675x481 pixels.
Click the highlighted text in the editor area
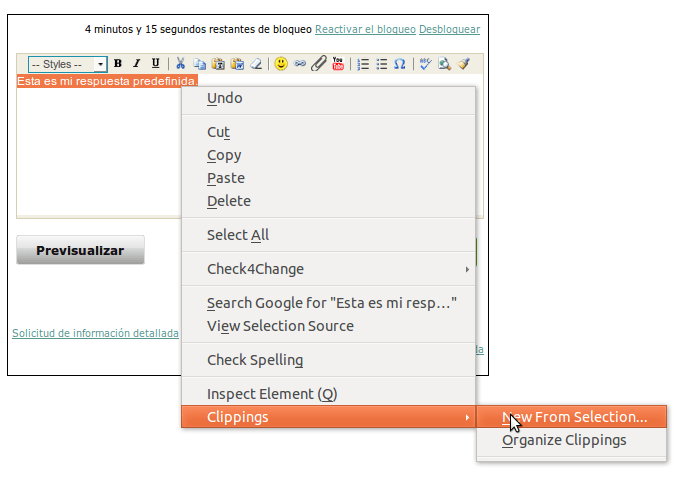[107, 81]
